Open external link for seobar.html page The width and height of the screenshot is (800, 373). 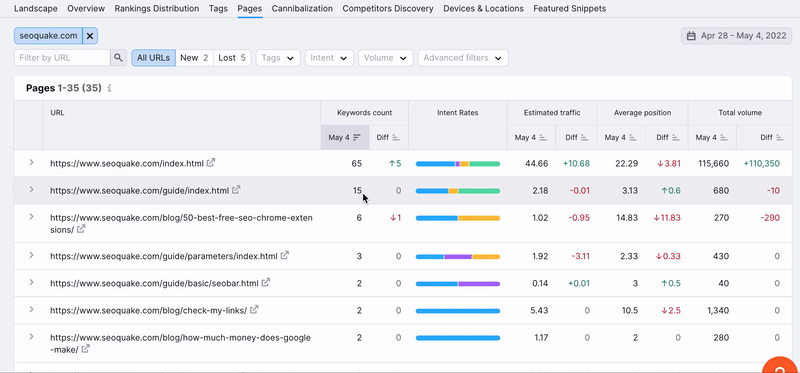[x=266, y=282]
